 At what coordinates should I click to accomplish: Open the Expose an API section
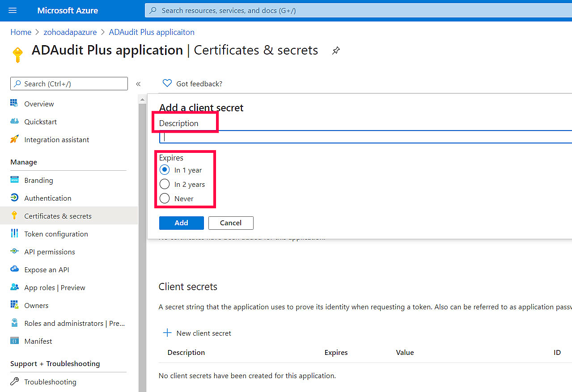[46, 269]
